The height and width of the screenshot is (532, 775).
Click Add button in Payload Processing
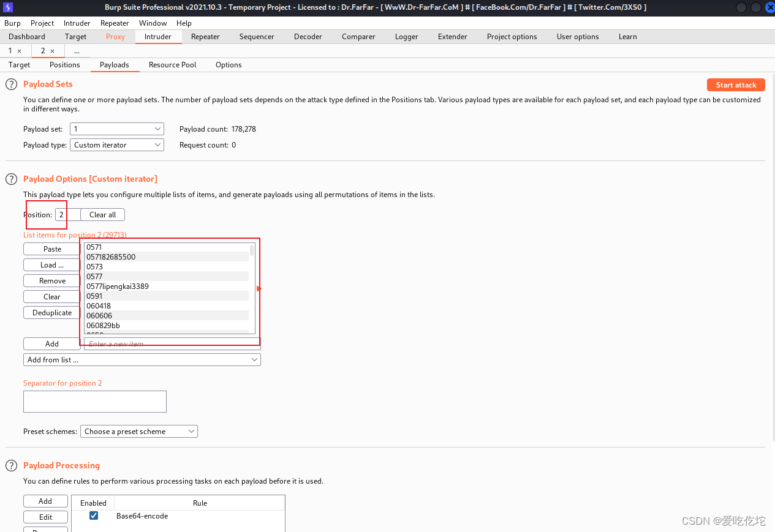click(x=45, y=501)
